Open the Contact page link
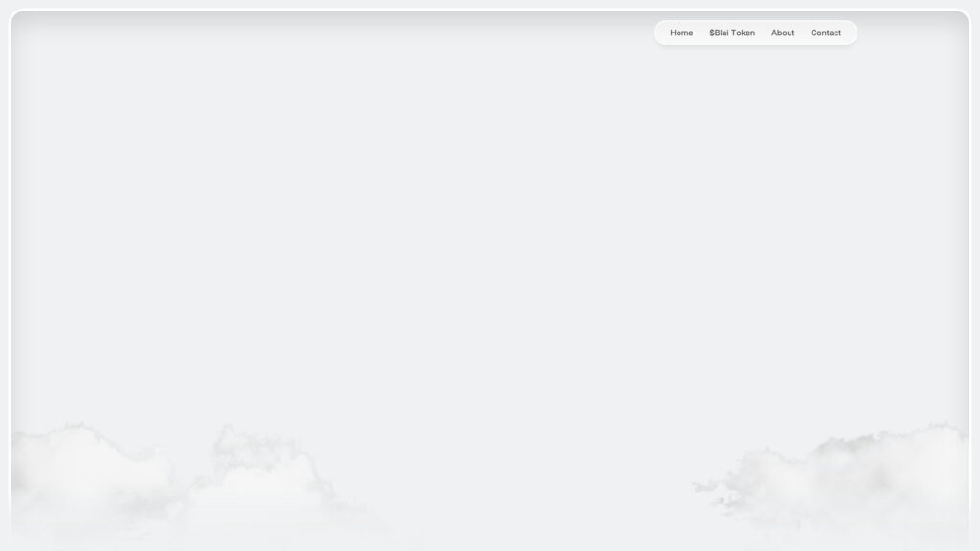Screen dimensions: 980x551 [x=826, y=33]
